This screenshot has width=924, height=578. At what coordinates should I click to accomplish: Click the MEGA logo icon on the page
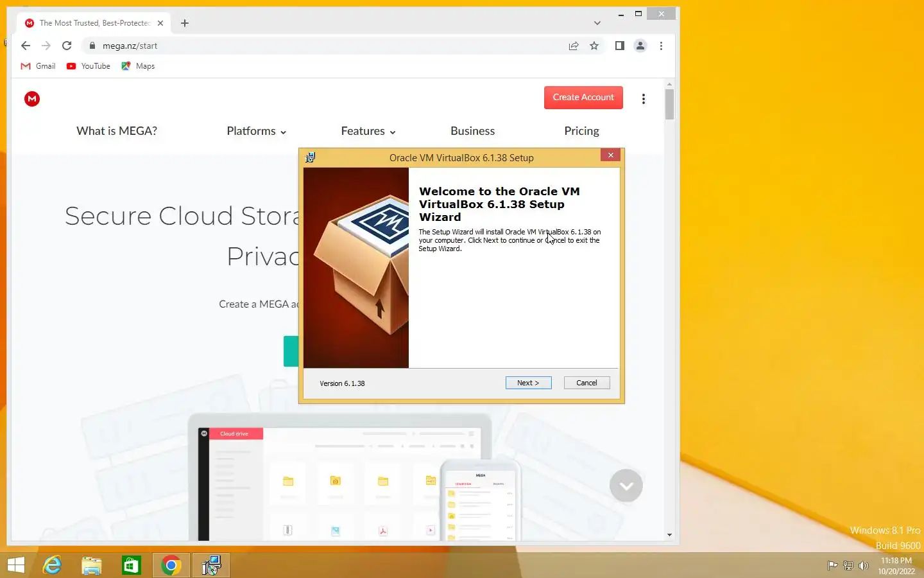pos(32,98)
